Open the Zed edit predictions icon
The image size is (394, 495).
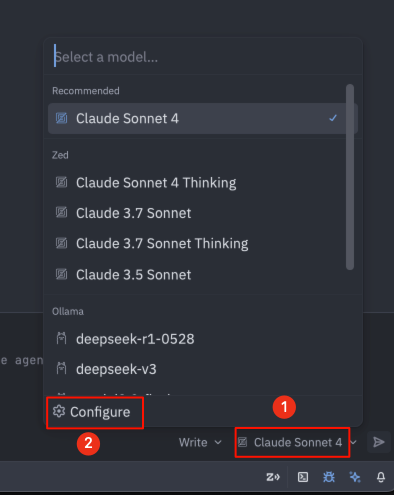coord(273,477)
